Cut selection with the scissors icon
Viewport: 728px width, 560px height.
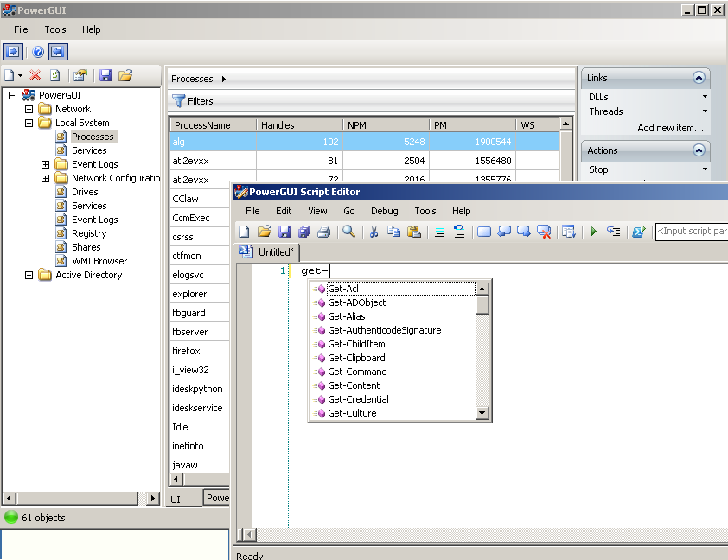coord(374,231)
